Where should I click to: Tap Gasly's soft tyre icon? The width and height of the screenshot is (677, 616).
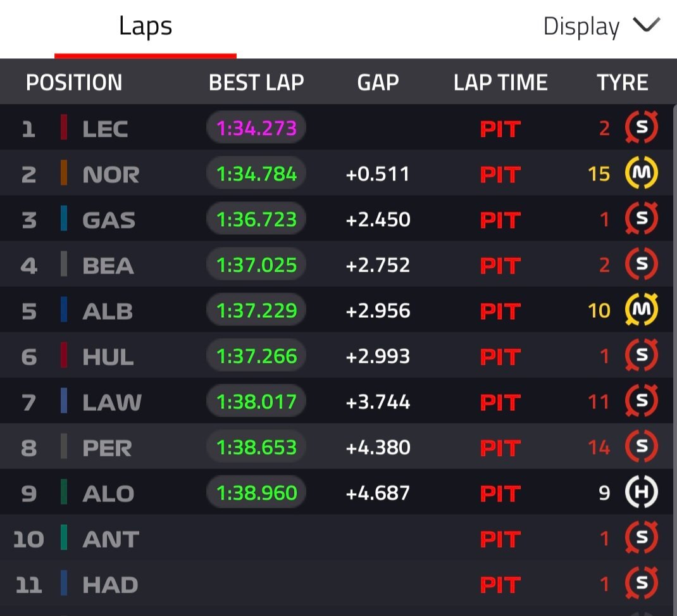pos(642,218)
